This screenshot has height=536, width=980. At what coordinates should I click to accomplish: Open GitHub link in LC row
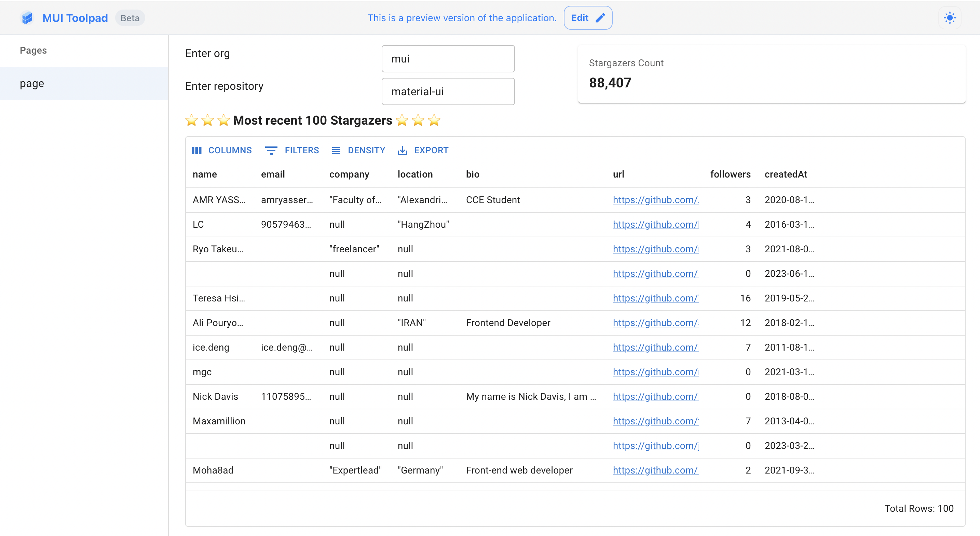tap(656, 225)
